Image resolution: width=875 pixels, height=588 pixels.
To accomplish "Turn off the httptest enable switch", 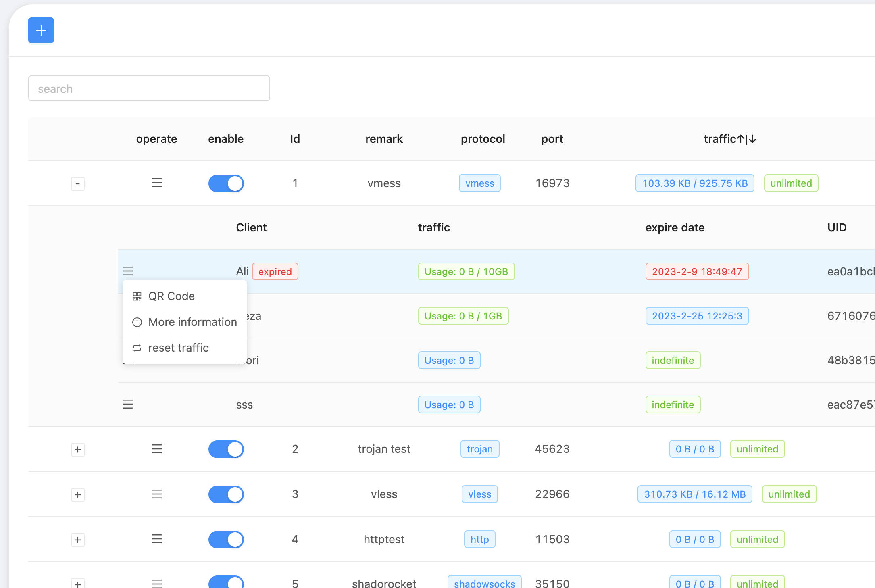I will pos(226,540).
